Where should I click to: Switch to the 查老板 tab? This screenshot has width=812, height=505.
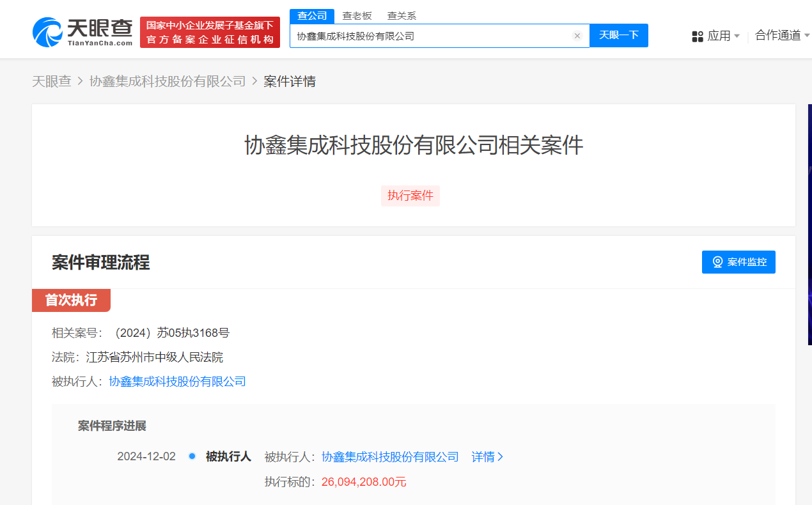(357, 16)
